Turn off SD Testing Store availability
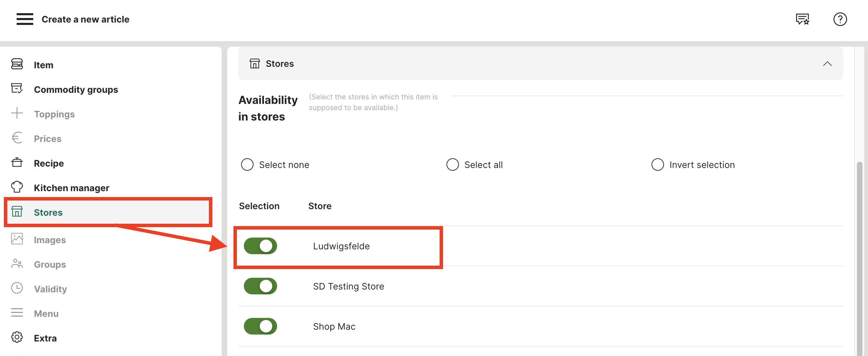Image resolution: width=868 pixels, height=356 pixels. [260, 286]
